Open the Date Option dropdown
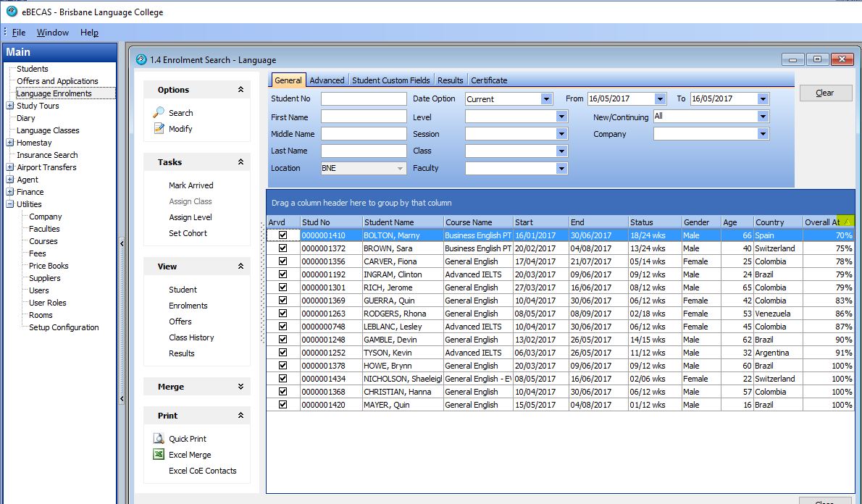 point(546,99)
